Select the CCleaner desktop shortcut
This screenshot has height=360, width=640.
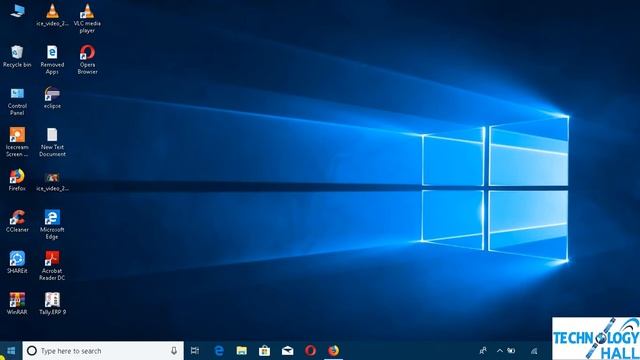[x=17, y=221]
